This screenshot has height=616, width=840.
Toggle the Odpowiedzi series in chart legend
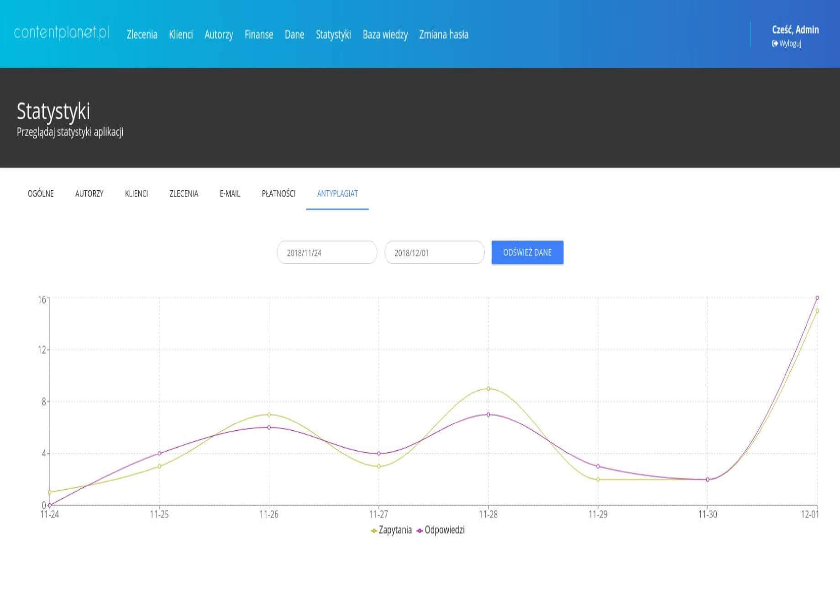(441, 530)
